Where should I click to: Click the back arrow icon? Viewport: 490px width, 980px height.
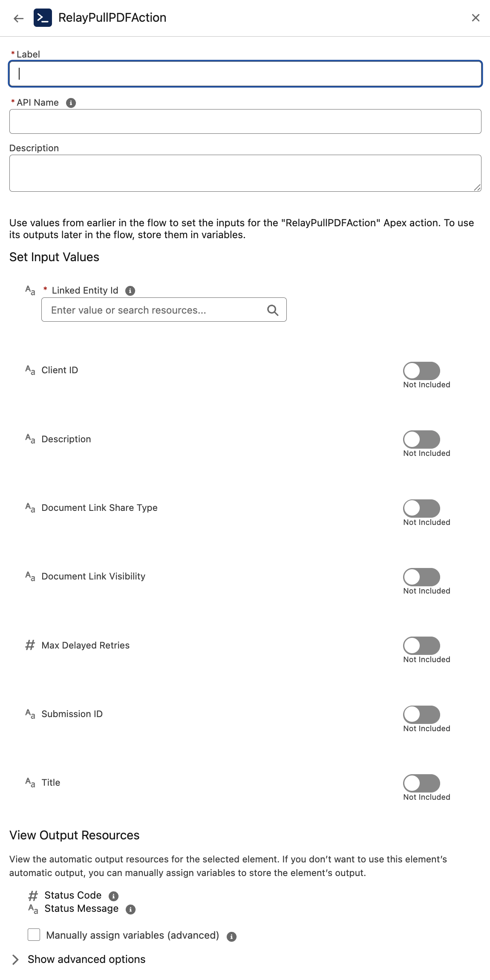18,18
